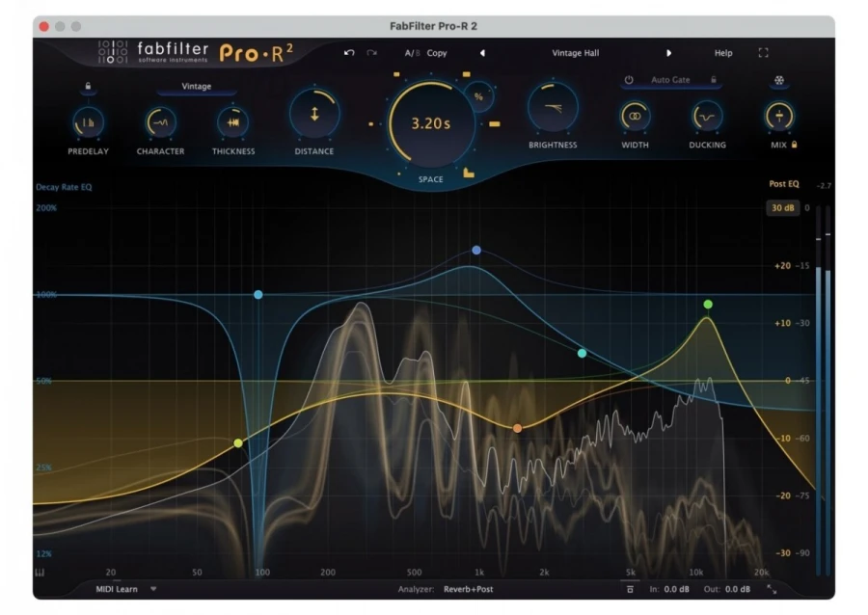
Task: Go to next preset arrow
Action: click(x=668, y=53)
